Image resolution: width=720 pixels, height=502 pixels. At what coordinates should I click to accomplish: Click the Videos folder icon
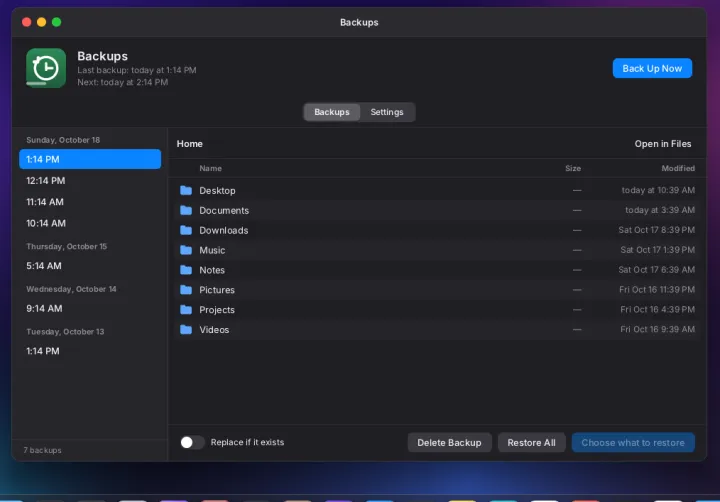click(186, 329)
